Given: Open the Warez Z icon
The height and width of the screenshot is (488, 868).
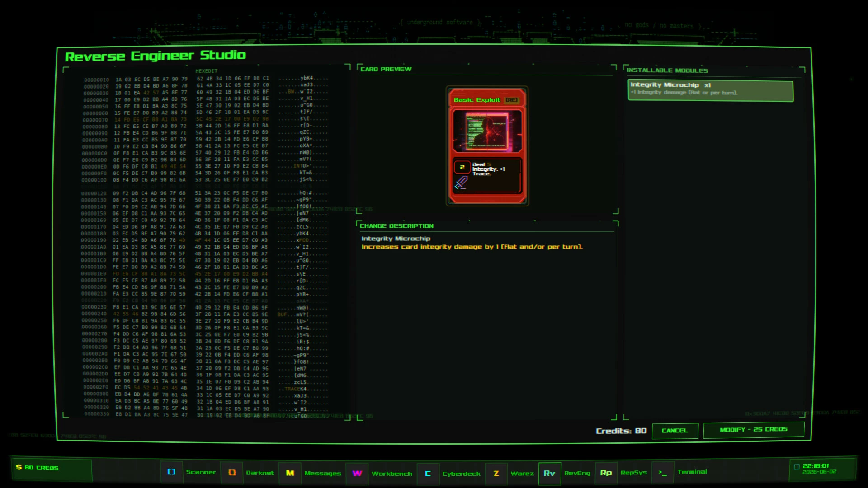Looking at the screenshot, I should click(496, 474).
